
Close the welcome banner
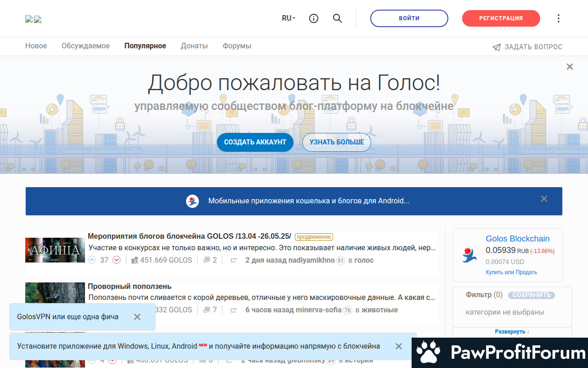coord(570,67)
